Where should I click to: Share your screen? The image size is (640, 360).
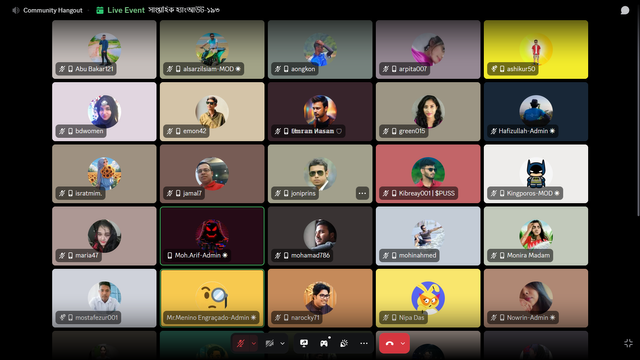pyautogui.click(x=304, y=344)
